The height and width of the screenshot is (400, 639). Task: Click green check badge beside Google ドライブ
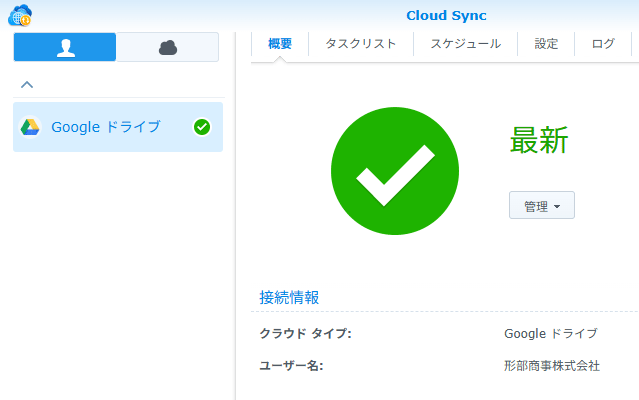[202, 127]
